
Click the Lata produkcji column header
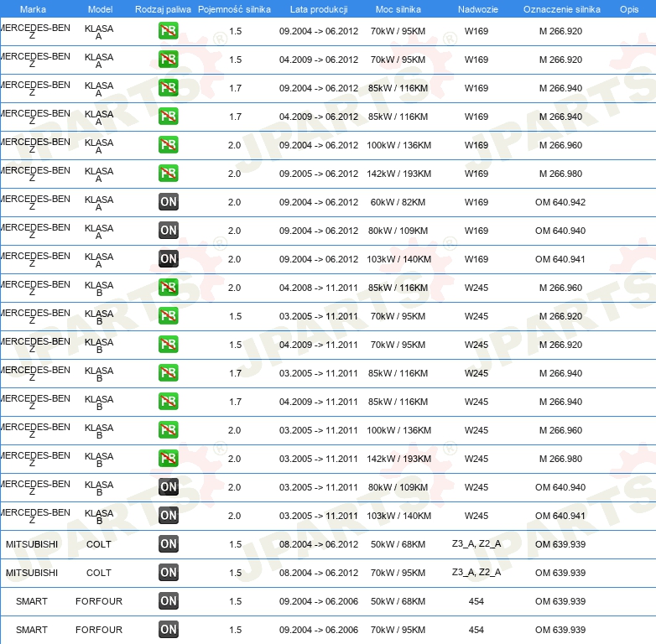click(x=319, y=9)
